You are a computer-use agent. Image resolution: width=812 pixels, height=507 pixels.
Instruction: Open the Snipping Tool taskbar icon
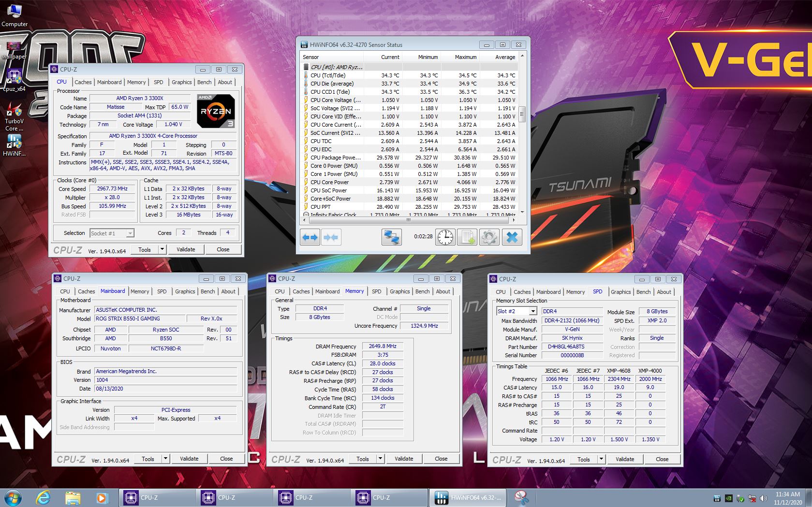521,497
